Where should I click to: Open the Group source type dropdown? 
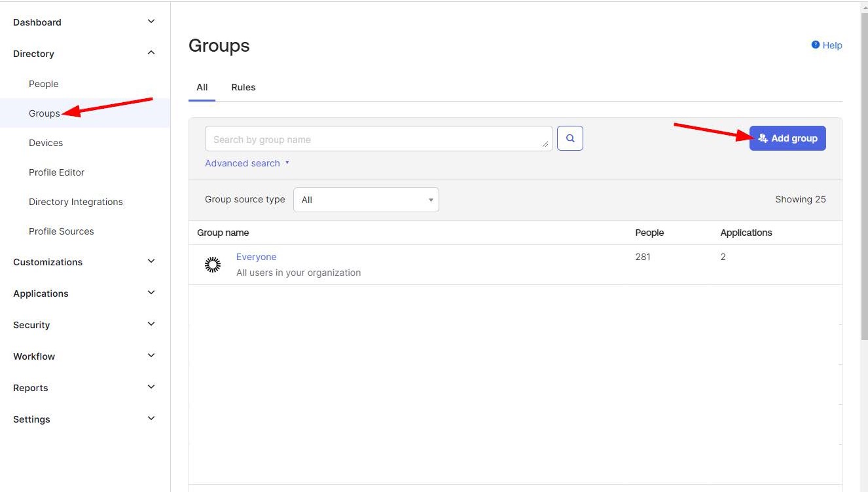[x=366, y=200]
